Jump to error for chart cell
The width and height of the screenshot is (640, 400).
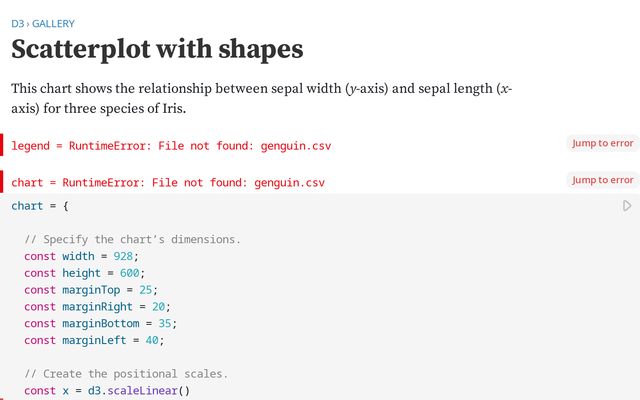tap(602, 180)
